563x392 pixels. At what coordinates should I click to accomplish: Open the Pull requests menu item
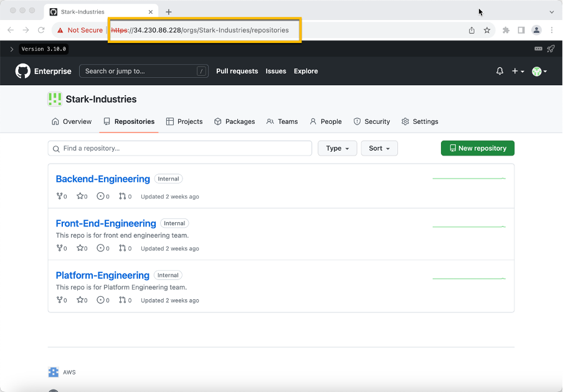point(237,71)
